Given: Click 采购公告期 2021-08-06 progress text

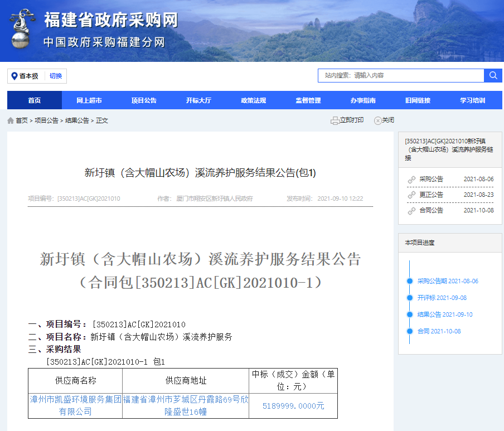Looking at the screenshot, I should tap(448, 281).
